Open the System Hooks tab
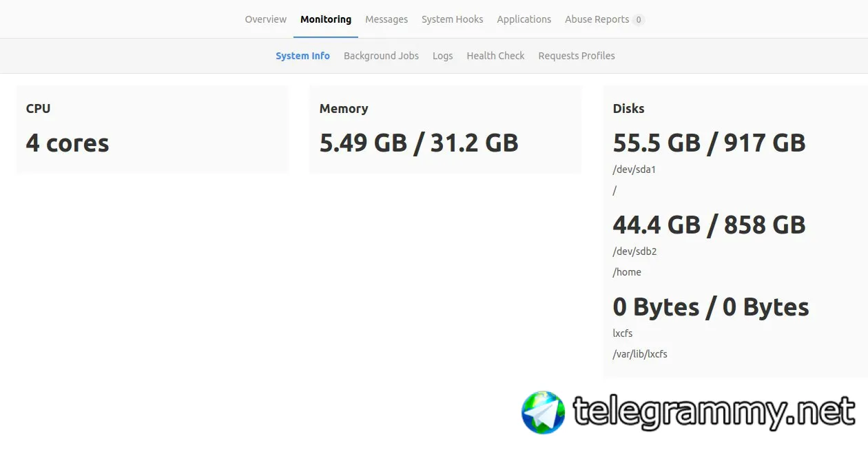The image size is (868, 454). 453,19
